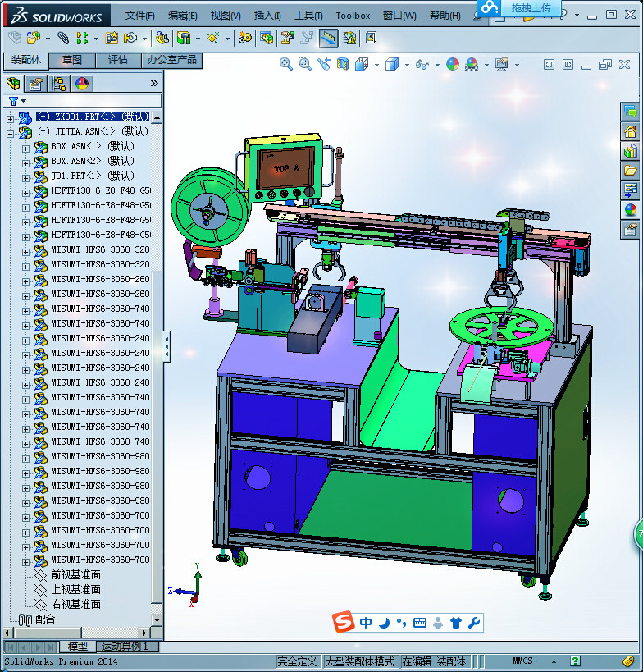Click the Move Component icon
Screen dimensions: 643x672
130,38
